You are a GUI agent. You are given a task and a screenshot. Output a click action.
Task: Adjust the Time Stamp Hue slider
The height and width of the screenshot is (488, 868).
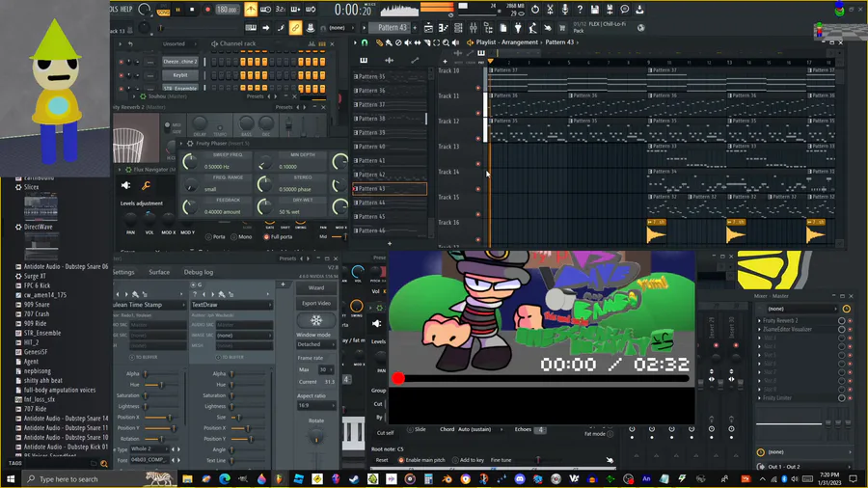tap(160, 385)
